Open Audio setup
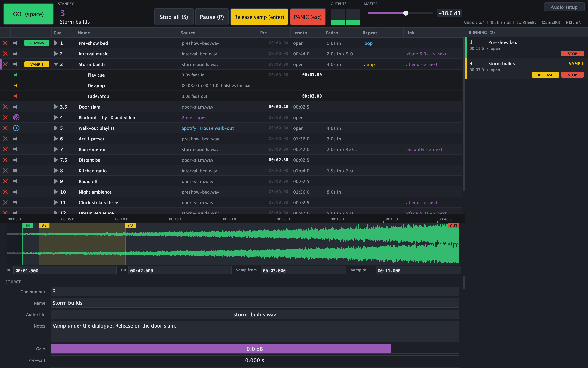The image size is (588, 368). tap(564, 7)
